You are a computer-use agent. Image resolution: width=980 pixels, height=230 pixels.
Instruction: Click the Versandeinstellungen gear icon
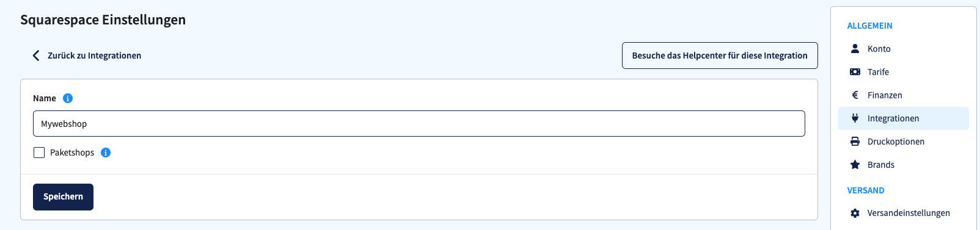[x=855, y=213]
